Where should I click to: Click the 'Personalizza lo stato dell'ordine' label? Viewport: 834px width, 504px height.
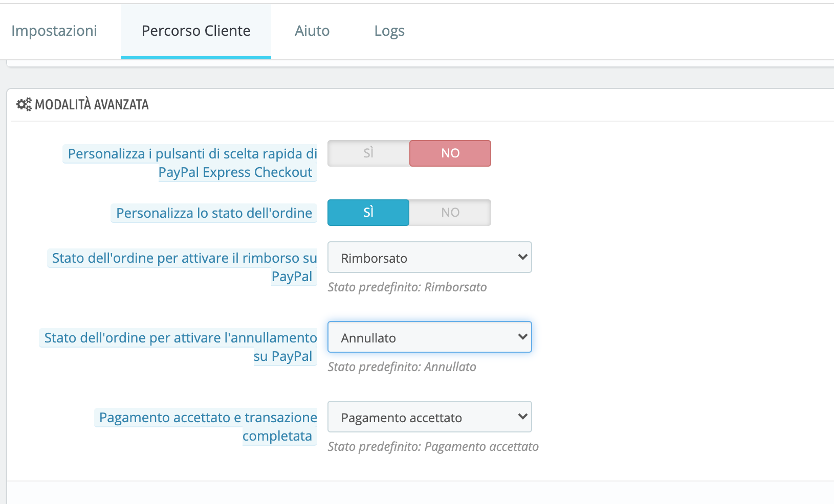[214, 213]
